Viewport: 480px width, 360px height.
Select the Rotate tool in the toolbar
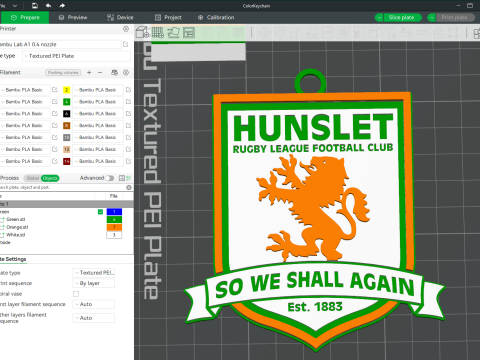click(x=280, y=33)
